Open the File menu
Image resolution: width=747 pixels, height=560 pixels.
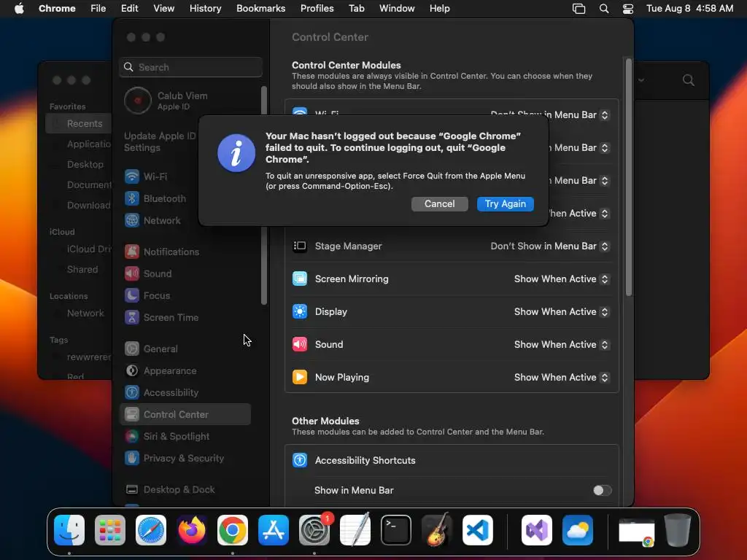[x=98, y=9]
